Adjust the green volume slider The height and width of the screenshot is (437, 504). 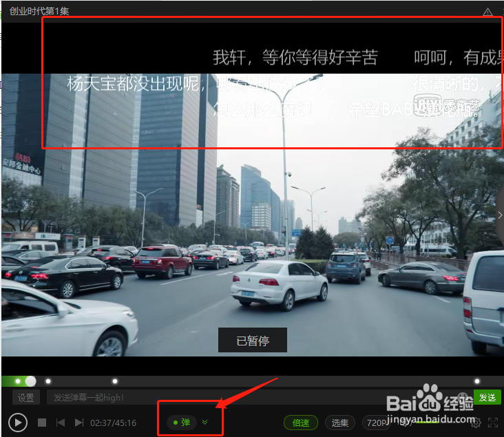[428, 423]
